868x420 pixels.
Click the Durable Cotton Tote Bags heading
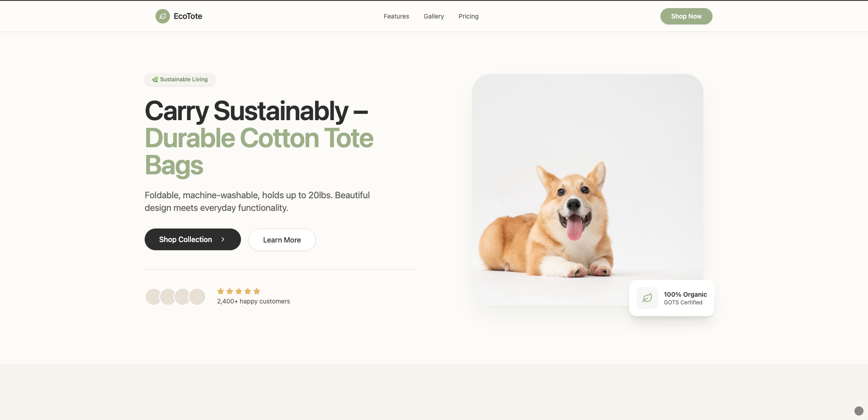point(259,152)
